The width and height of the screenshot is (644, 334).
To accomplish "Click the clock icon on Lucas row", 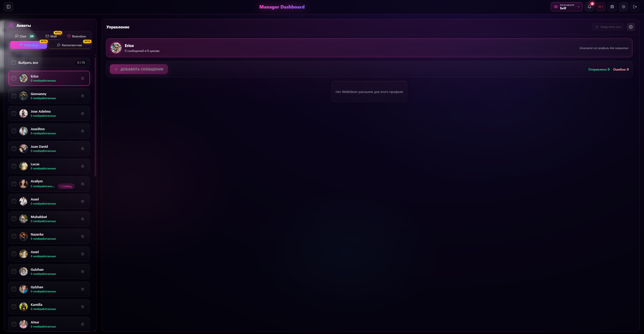I will tap(83, 166).
